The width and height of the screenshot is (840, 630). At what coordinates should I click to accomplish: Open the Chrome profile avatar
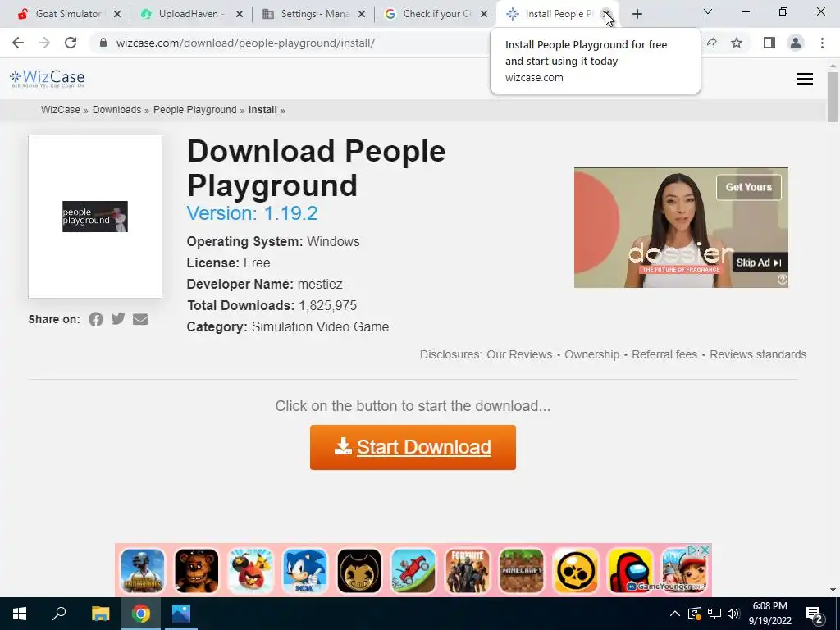click(x=796, y=43)
